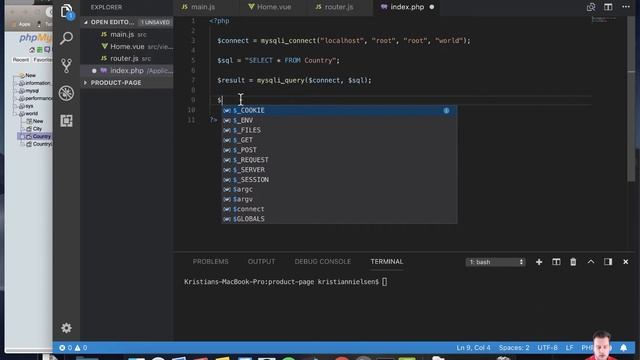This screenshot has height=360, width=640.
Task: Maximize the panel with up chevron
Action: pyautogui.click(x=591, y=262)
